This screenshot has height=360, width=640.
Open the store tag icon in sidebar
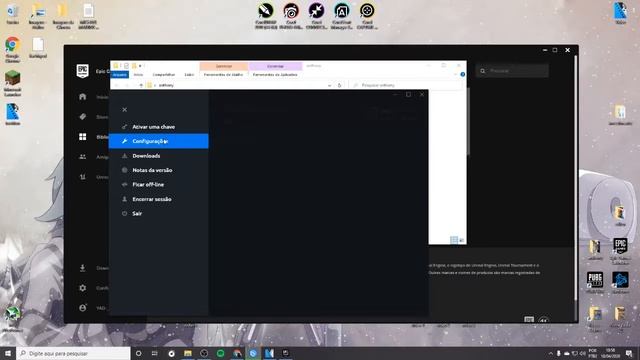point(82,117)
